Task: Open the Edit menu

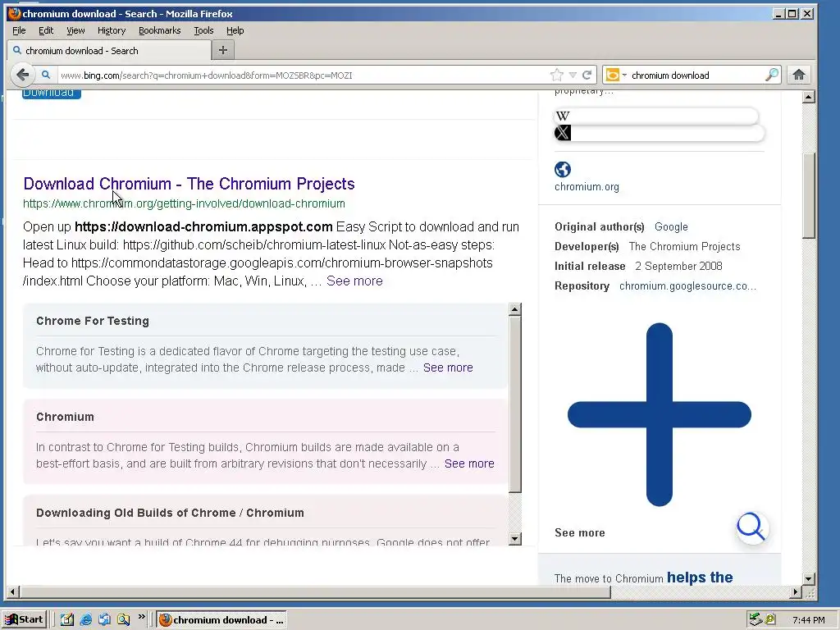Action: pos(46,30)
